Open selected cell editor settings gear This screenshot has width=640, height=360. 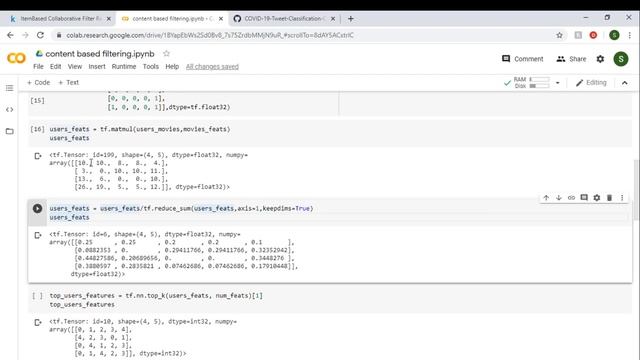coord(597,198)
